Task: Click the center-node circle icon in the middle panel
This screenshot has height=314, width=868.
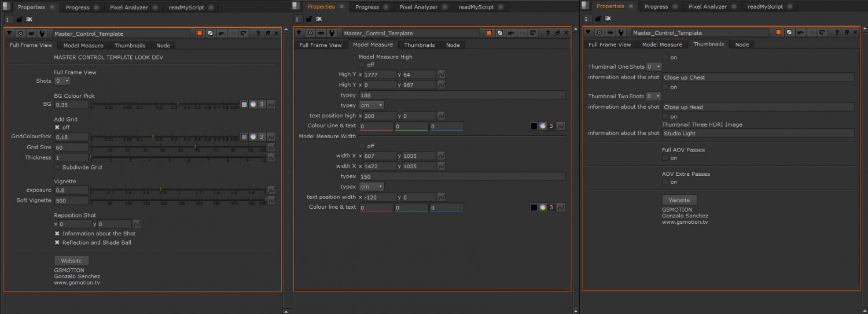Action: [x=310, y=33]
